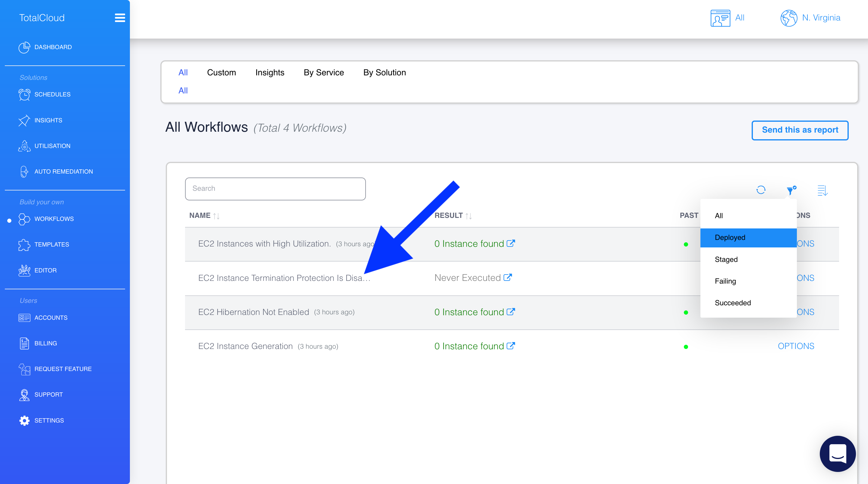The width and height of the screenshot is (868, 484).
Task: Select Staged filter option
Action: (748, 259)
